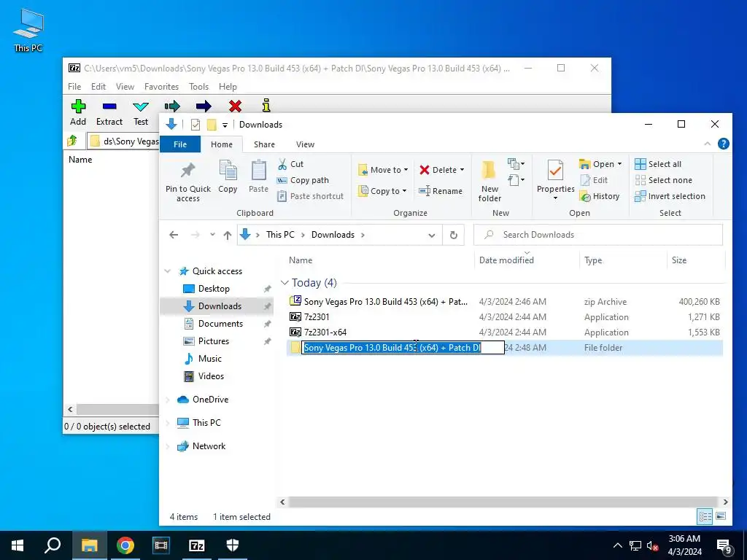
Task: Click the red Delete X in 7-Zip toolbar
Action: click(235, 106)
